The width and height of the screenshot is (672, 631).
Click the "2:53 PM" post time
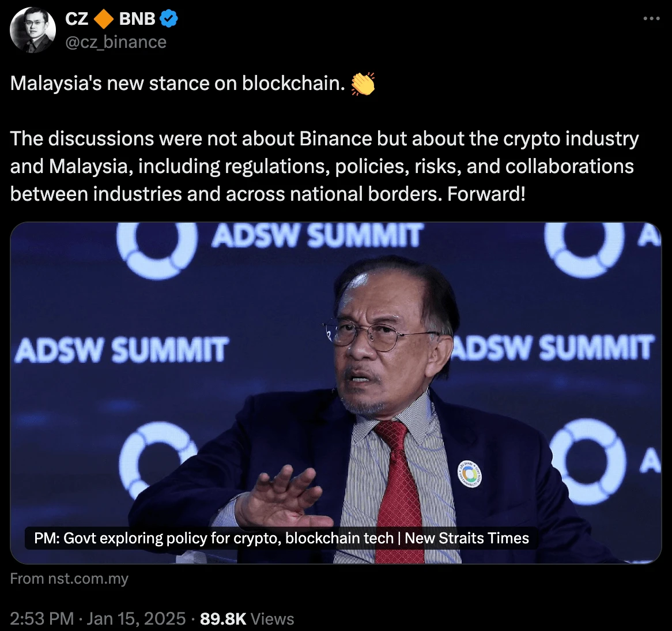point(42,619)
